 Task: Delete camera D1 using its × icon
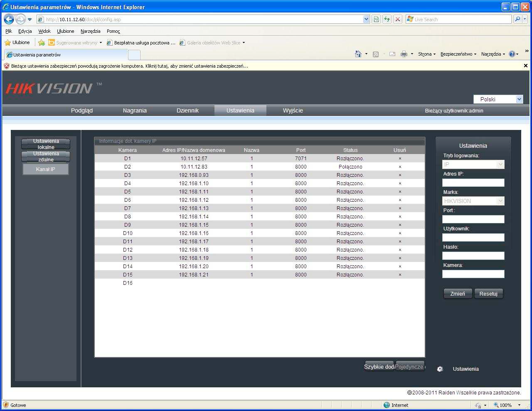point(400,159)
